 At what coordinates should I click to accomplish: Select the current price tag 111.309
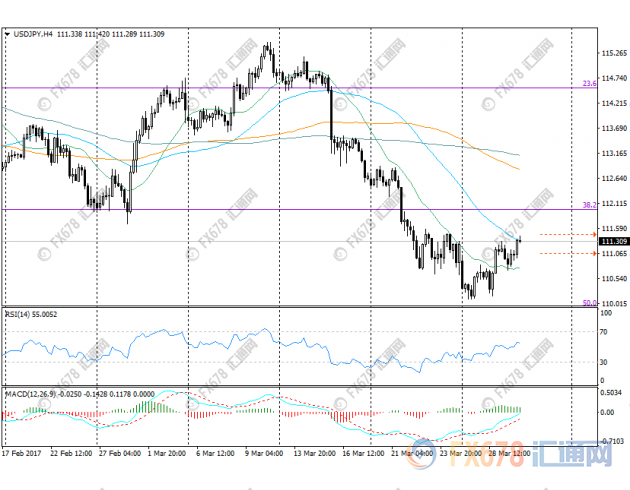coord(613,242)
